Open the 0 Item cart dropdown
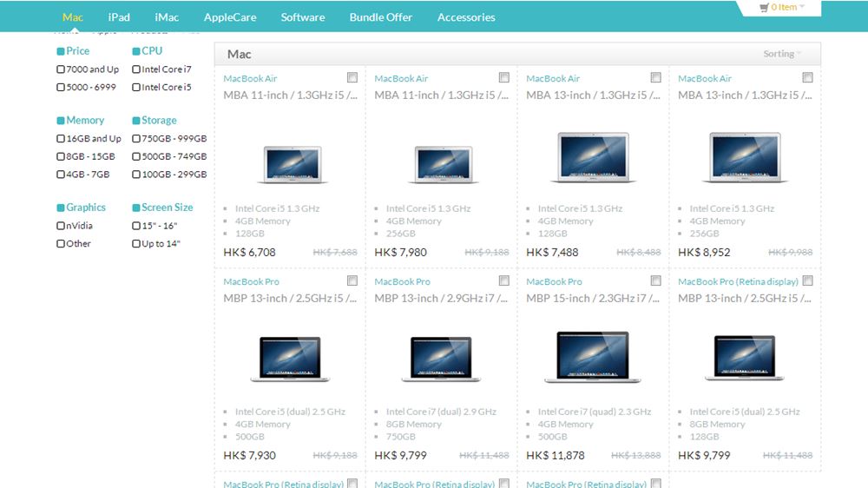 click(787, 7)
